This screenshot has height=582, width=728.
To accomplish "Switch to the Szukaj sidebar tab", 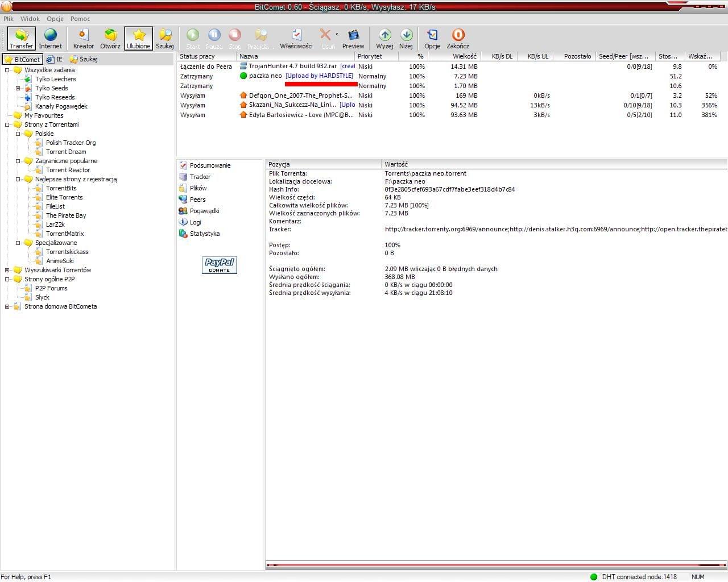I will click(84, 59).
